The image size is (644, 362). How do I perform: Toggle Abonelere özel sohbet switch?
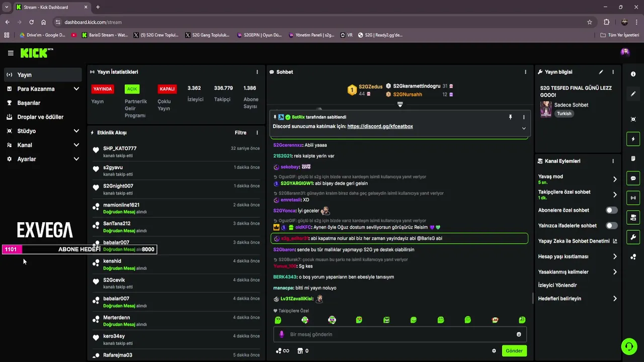(x=611, y=210)
